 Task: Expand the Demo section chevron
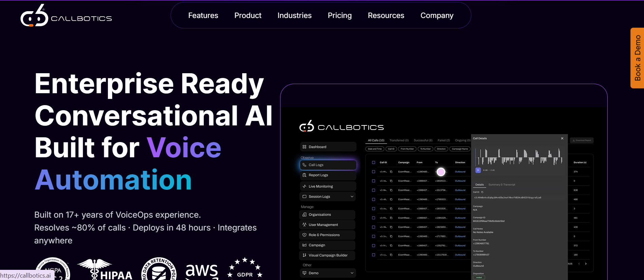tap(352, 273)
